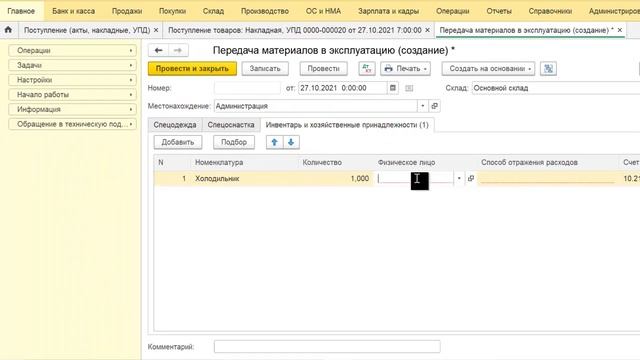Click the Физическое лицо column header
Image resolution: width=640 pixels, height=360 pixels.
coord(406,162)
